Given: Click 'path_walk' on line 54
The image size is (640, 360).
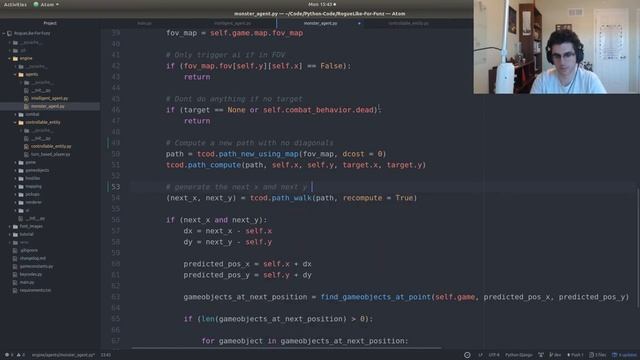Looking at the screenshot, I should (x=291, y=198).
